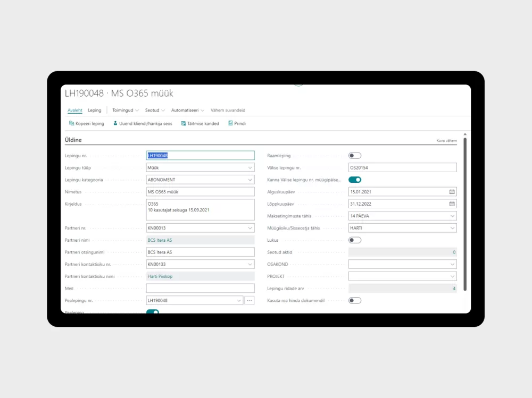Click the Seotud aktid value 0
The width and height of the screenshot is (532, 398).
[454, 252]
